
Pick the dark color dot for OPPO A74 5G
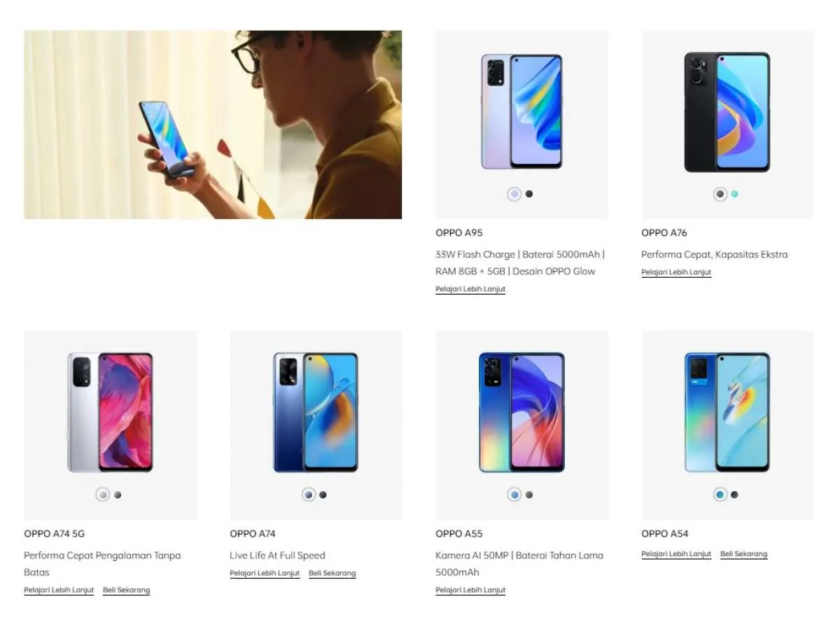(118, 495)
